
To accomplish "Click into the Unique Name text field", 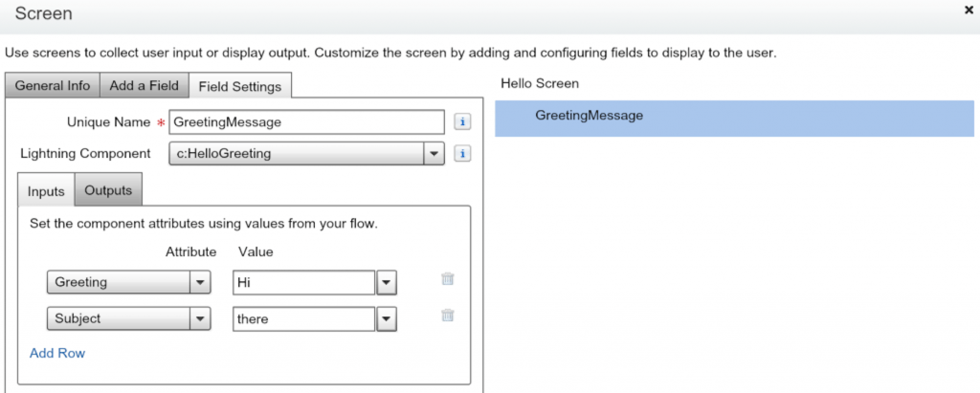I will point(306,122).
